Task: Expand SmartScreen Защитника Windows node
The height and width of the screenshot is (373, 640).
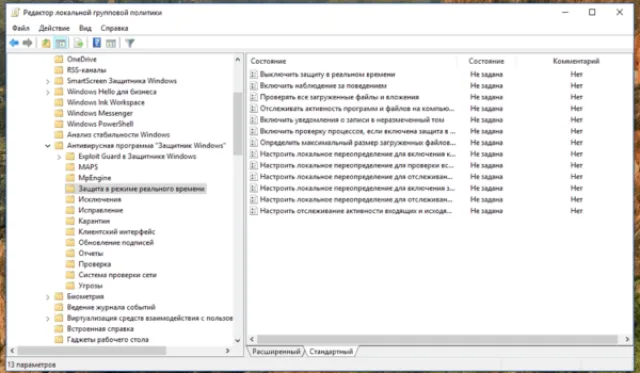Action: coord(48,81)
